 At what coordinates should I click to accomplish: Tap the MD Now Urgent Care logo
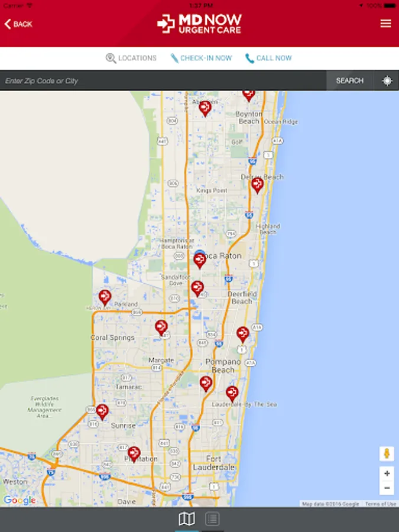coord(200,24)
